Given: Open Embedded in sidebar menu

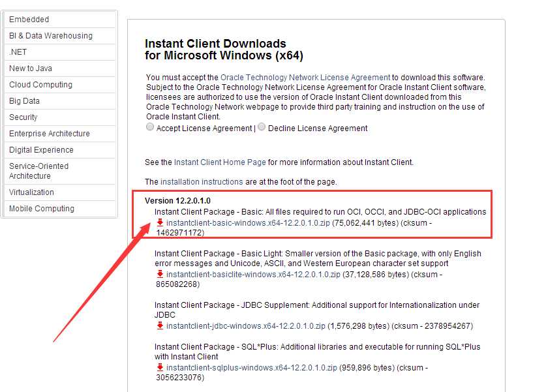Looking at the screenshot, I should point(60,20).
